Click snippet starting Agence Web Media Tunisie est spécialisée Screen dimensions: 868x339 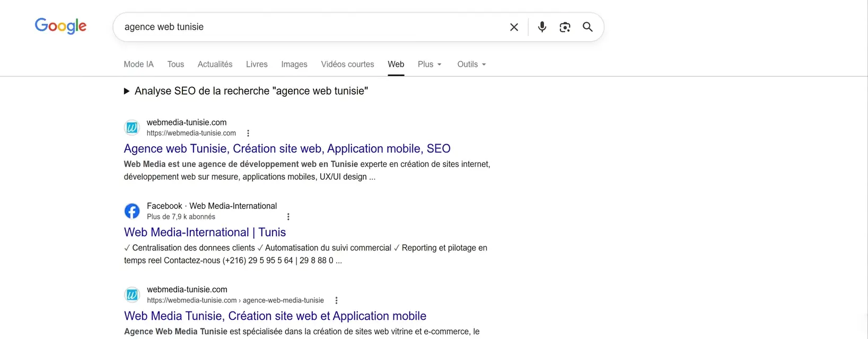(x=302, y=332)
